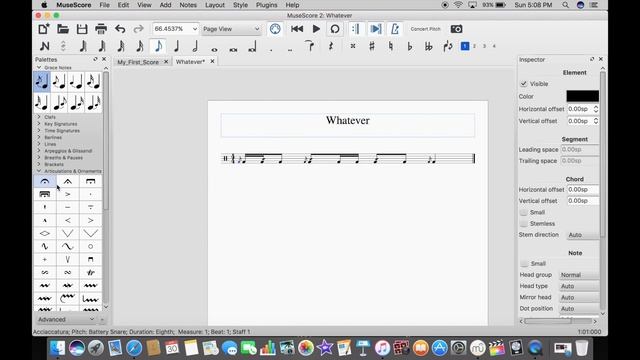Click the Whatever title text
The image size is (640, 360).
point(348,120)
